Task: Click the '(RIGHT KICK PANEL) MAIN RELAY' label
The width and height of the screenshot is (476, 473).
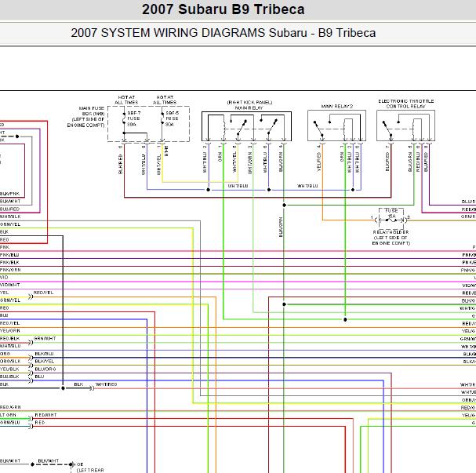Action: (249, 105)
